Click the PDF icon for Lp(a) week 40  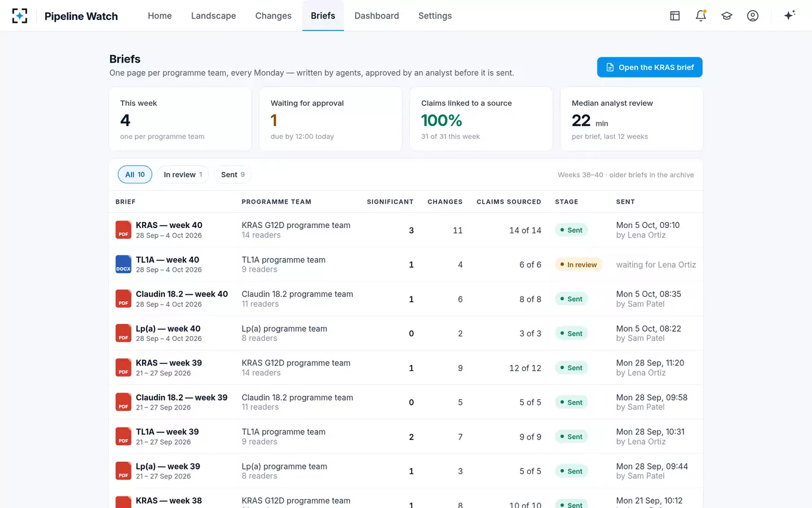pyautogui.click(x=123, y=333)
